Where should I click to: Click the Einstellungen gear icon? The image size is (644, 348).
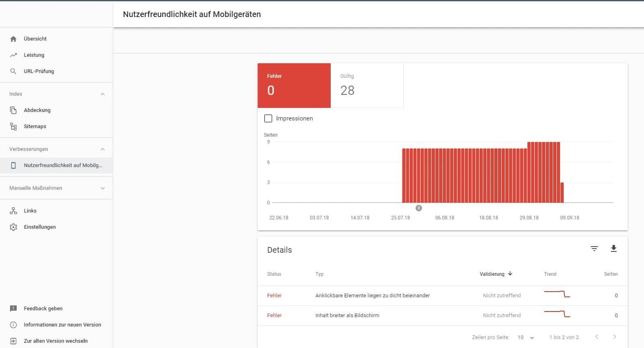13,227
